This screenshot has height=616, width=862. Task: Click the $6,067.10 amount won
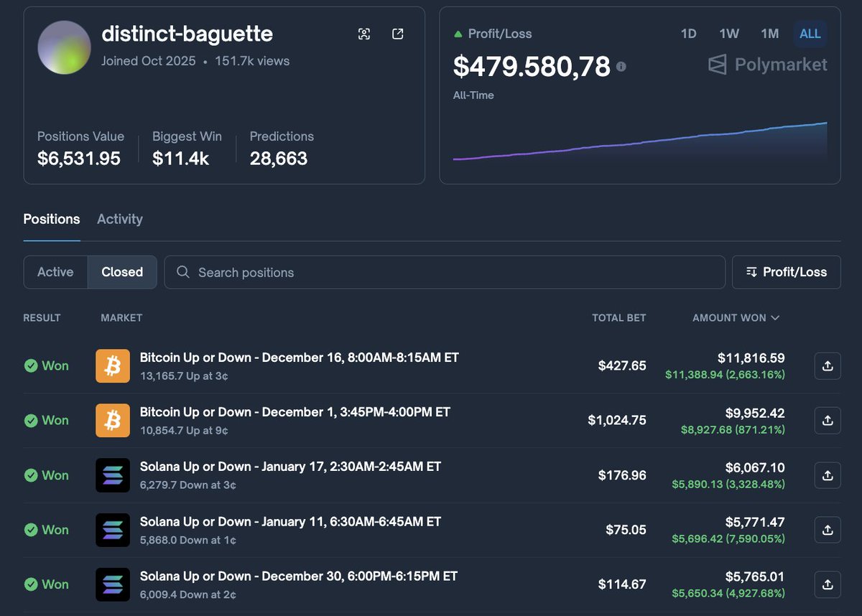(755, 467)
